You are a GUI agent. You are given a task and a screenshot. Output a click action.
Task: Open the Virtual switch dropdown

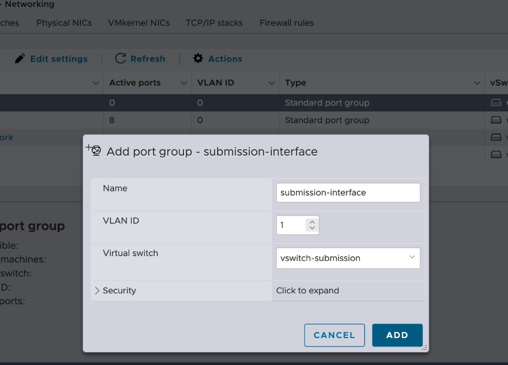[x=348, y=258]
